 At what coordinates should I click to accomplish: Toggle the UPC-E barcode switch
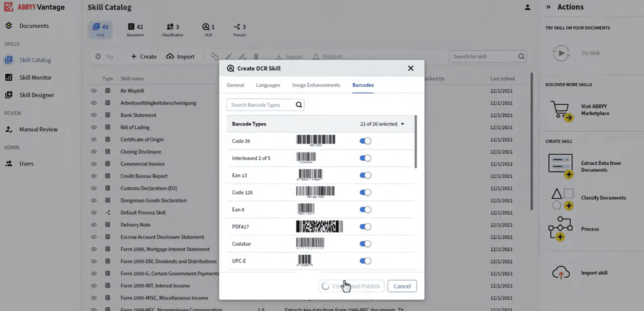pos(365,261)
